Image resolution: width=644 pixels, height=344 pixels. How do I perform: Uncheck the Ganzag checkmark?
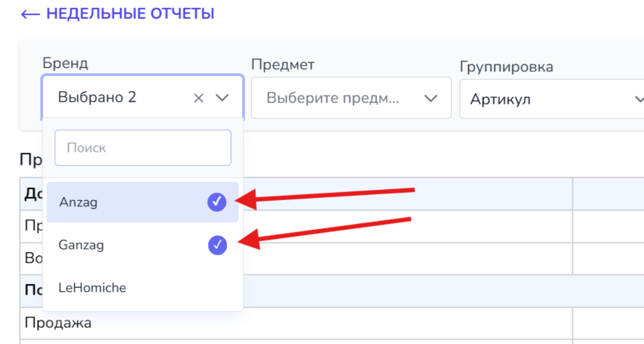tap(217, 245)
